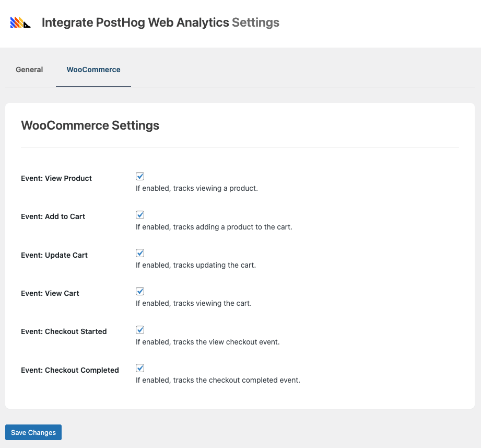Click the 'Event: View Product' label
The image size is (481, 448).
click(x=56, y=178)
